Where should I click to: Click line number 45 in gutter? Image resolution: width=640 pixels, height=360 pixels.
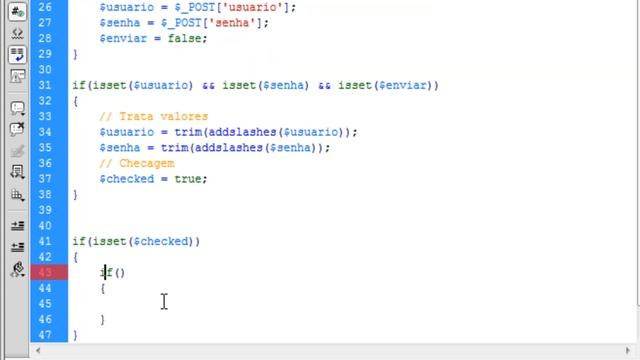click(45, 304)
